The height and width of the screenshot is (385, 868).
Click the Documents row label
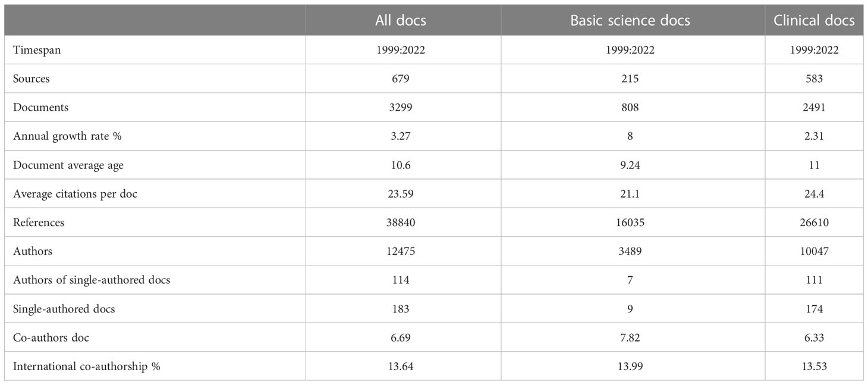(40, 107)
